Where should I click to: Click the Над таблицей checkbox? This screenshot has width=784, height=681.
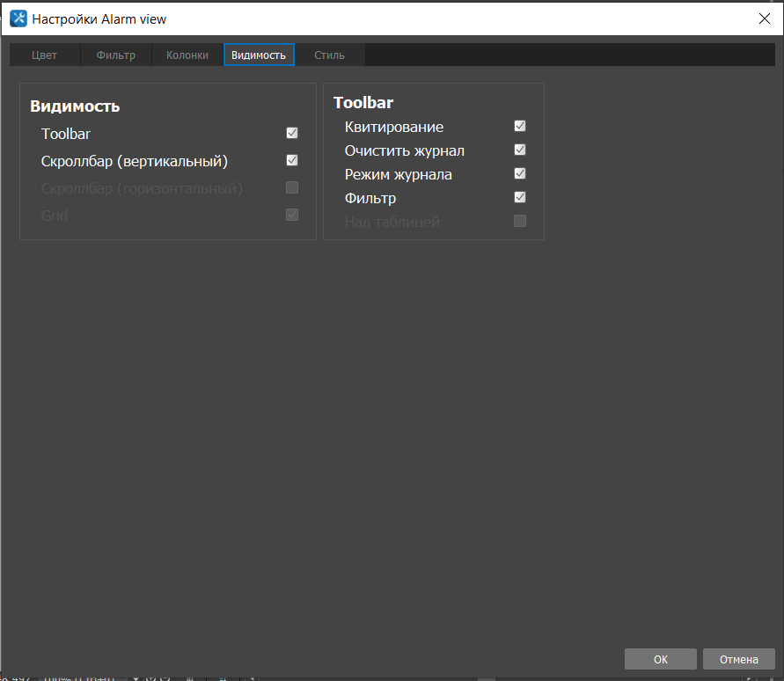coord(520,222)
